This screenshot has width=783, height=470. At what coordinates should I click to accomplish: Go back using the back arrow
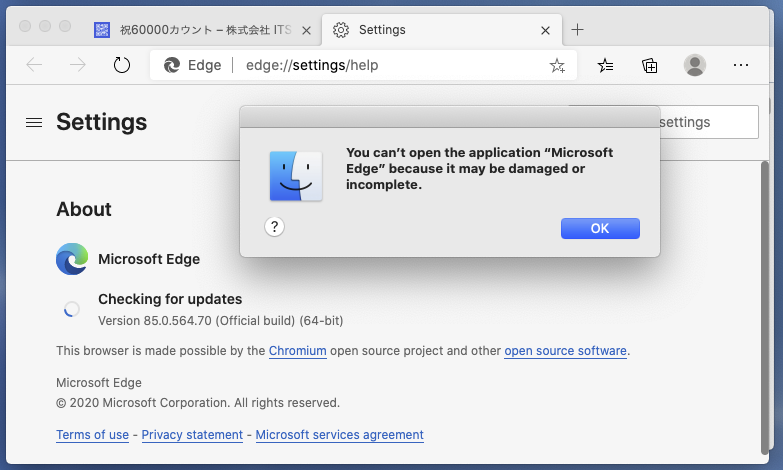pyautogui.click(x=34, y=65)
